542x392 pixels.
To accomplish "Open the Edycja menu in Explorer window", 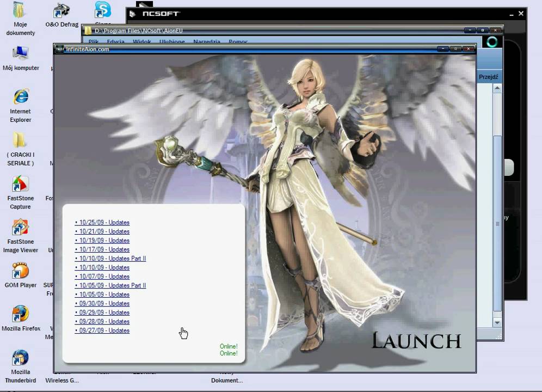I will 115,41.
